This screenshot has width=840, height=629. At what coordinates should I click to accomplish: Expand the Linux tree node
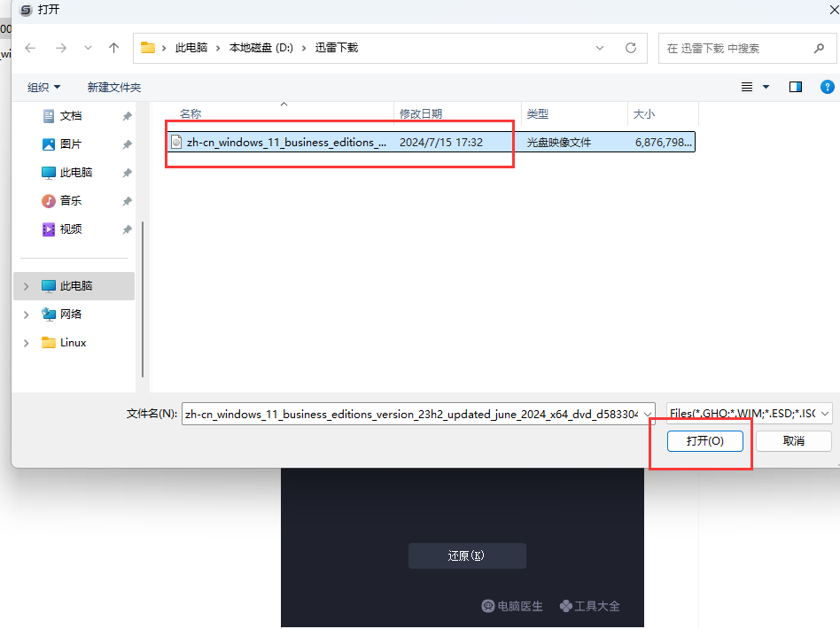point(26,343)
